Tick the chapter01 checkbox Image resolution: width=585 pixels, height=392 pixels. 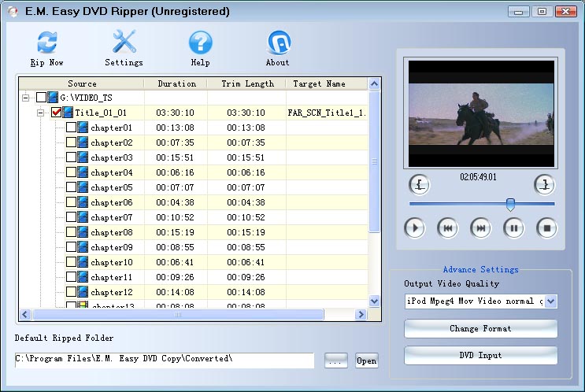point(71,128)
